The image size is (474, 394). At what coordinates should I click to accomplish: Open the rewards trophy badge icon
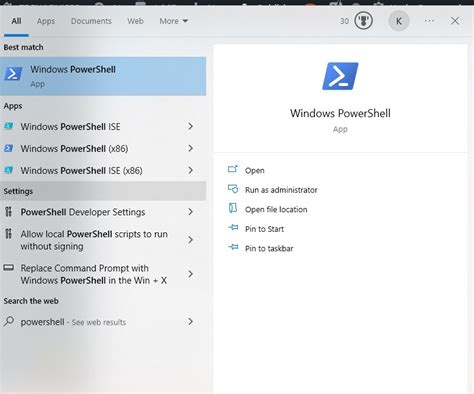363,21
